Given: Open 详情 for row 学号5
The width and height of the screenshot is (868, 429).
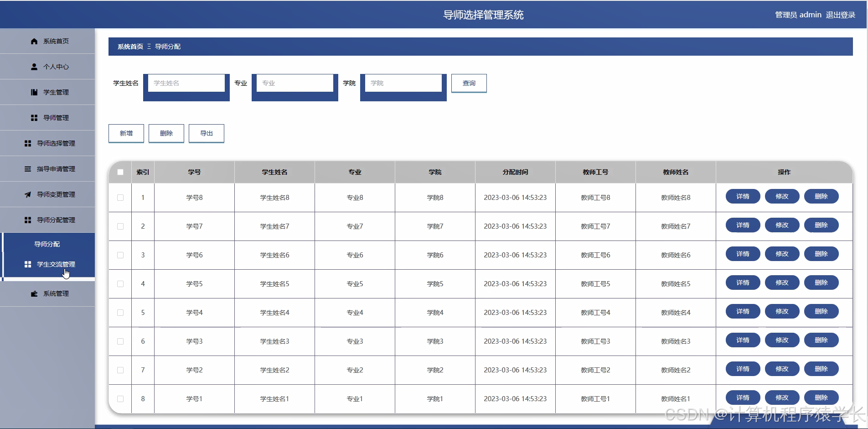Looking at the screenshot, I should pos(743,283).
